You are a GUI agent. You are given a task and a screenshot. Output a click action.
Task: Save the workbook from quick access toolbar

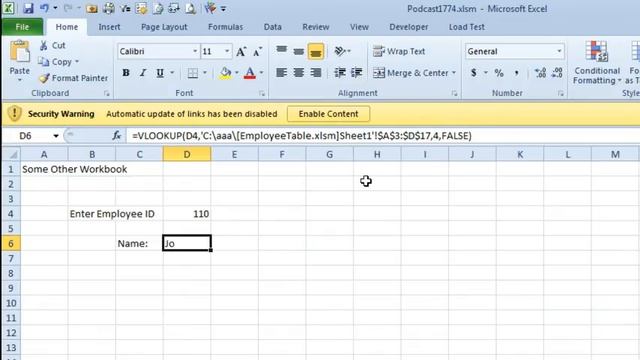28,8
